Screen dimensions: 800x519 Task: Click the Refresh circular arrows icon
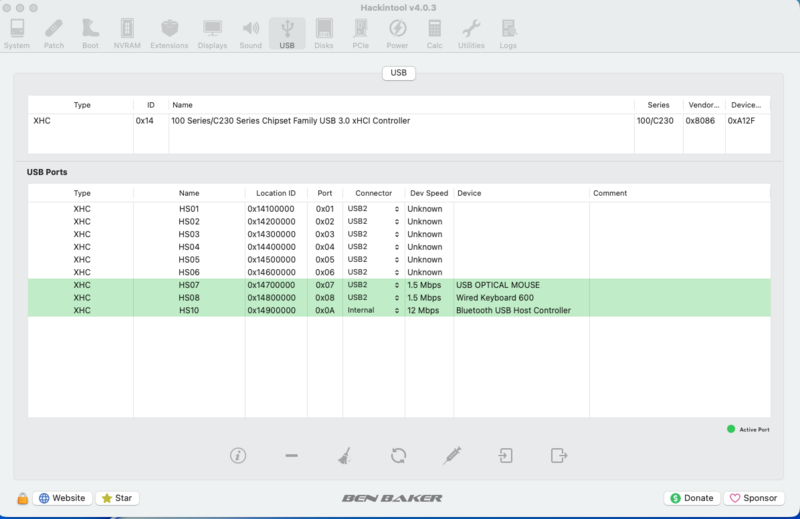click(x=398, y=455)
